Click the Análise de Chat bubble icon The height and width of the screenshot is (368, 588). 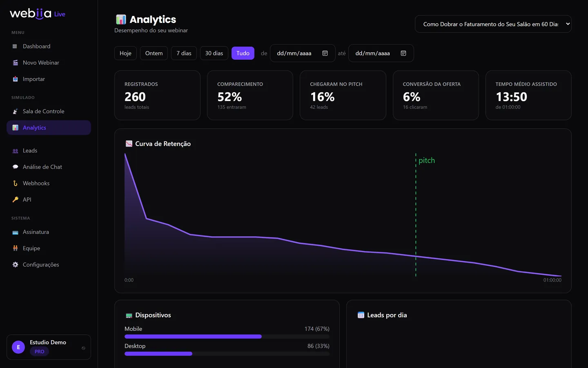click(x=15, y=167)
